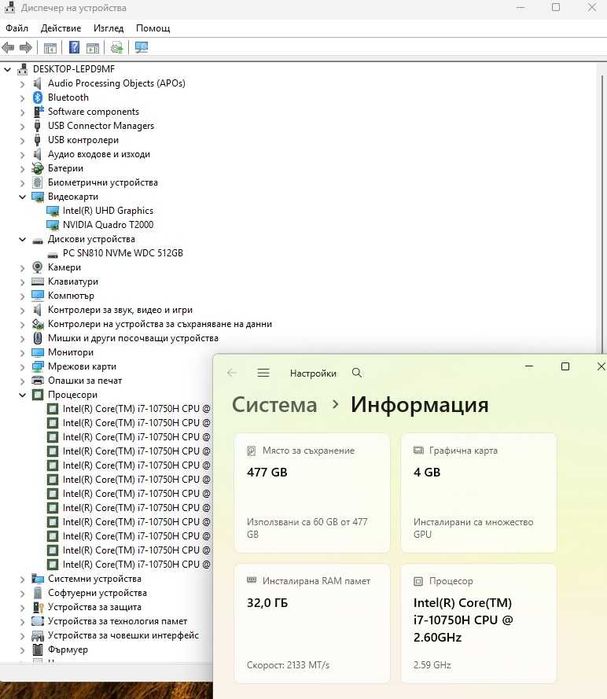Select Intel(R) UHD Graphics device

pos(108,210)
